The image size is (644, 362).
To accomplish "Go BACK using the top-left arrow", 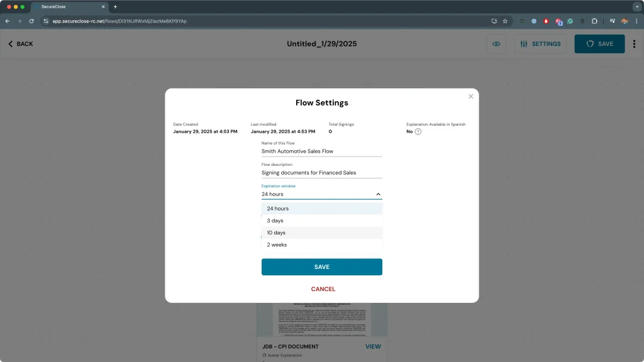I will [x=20, y=44].
